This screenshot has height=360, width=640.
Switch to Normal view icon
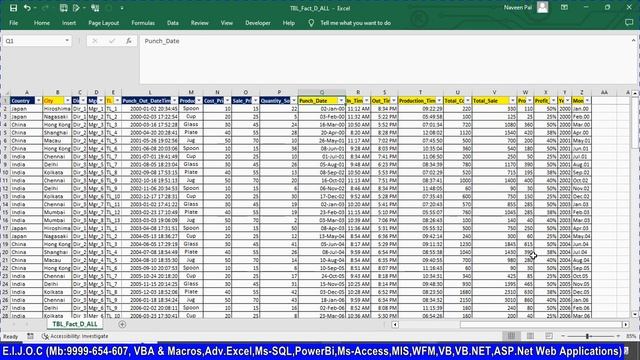coord(511,336)
